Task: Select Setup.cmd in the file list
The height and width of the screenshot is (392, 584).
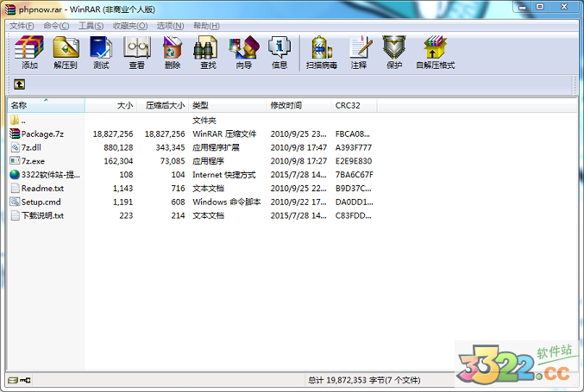Action: point(41,202)
